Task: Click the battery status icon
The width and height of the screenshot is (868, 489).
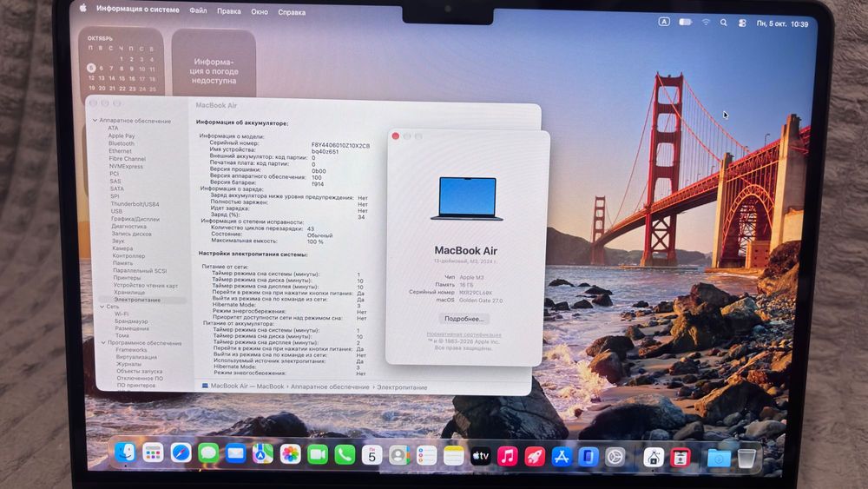Action: point(686,23)
